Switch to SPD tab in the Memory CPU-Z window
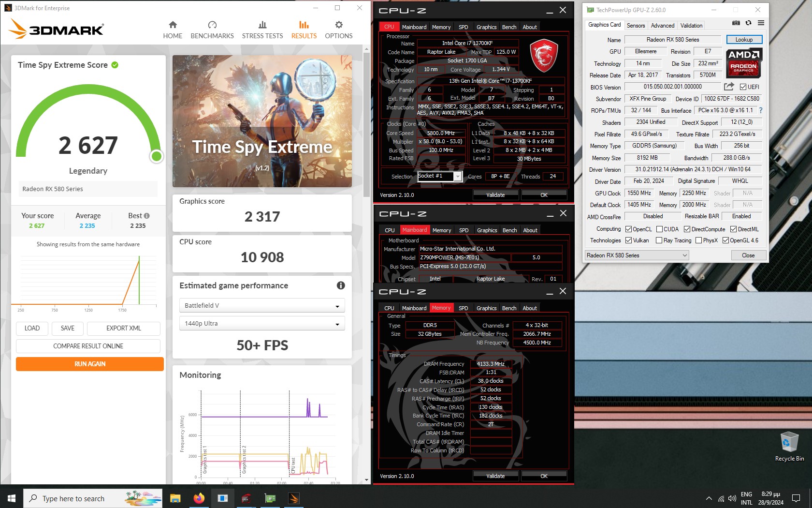The image size is (812, 508). click(x=463, y=308)
